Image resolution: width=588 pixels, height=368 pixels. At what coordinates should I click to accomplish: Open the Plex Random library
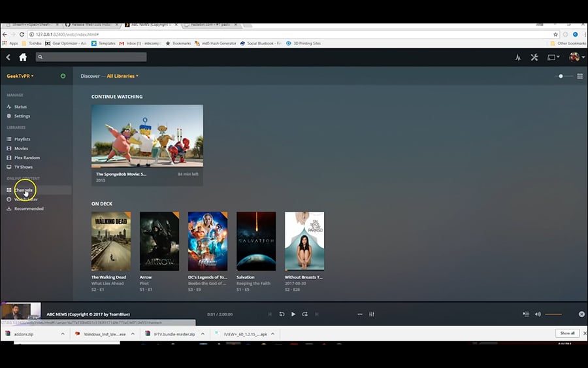point(27,158)
